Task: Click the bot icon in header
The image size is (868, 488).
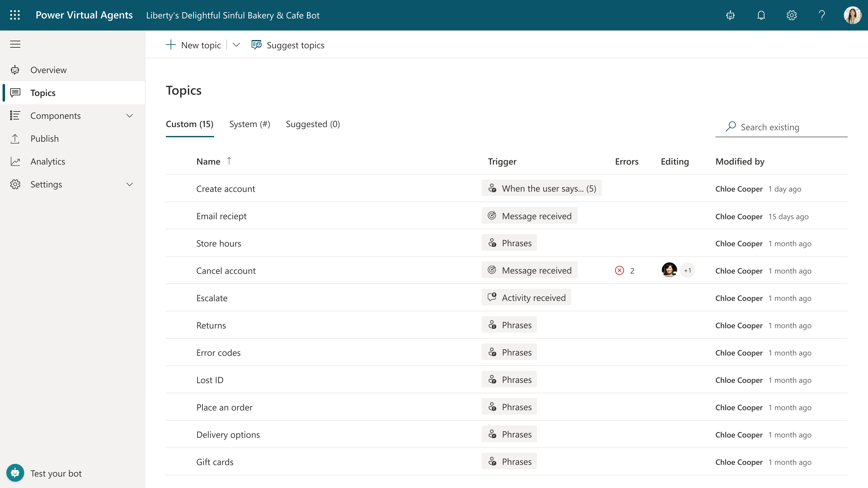Action: click(730, 15)
